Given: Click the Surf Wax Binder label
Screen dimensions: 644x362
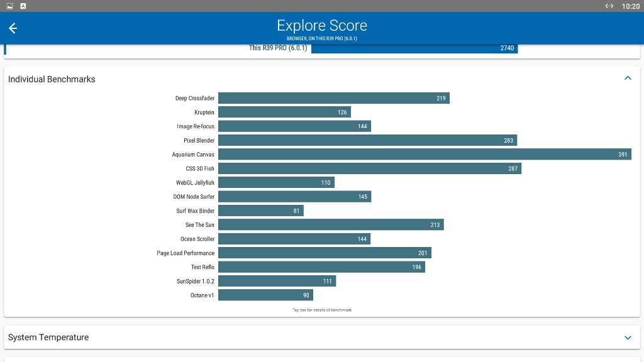Looking at the screenshot, I should click(196, 211).
